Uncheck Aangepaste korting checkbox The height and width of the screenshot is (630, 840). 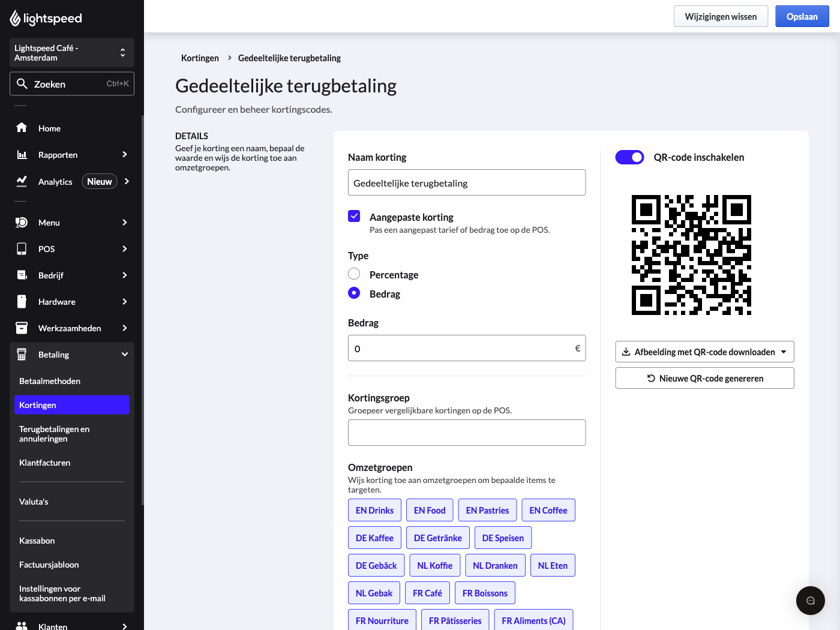tap(354, 216)
